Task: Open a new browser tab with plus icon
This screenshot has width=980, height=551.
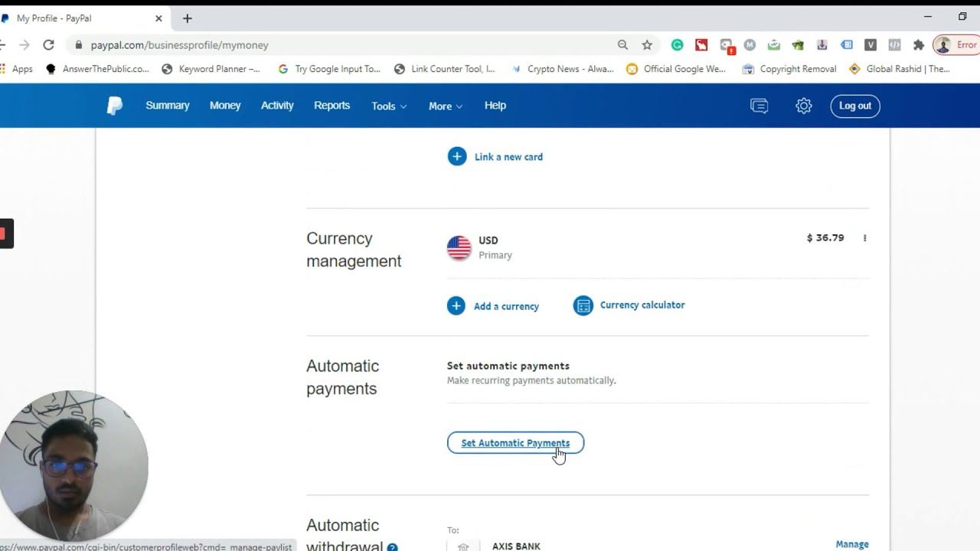Action: tap(187, 18)
